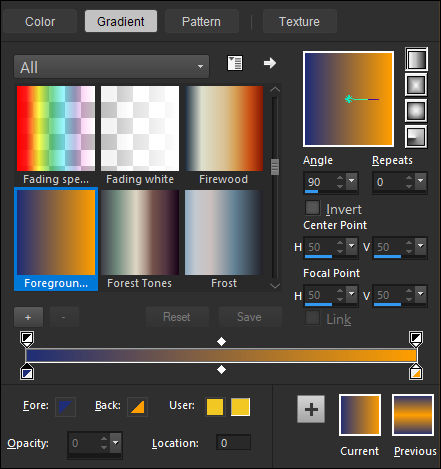Screen dimensions: 441x469
Task: Click the Back orange color swatch
Action: [x=137, y=407]
